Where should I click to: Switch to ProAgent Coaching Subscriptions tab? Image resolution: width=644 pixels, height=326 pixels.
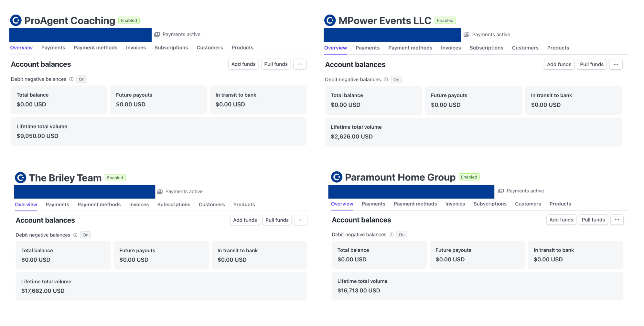[171, 48]
